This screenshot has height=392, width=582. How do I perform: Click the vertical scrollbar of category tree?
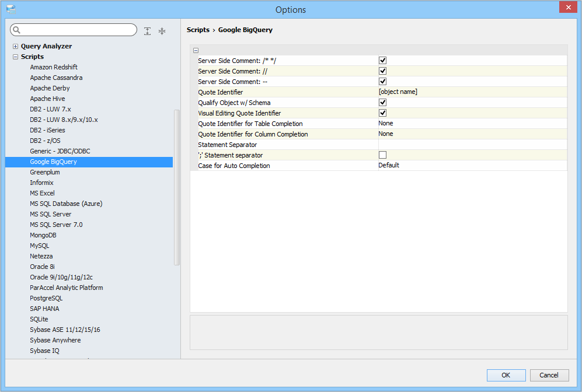177,187
